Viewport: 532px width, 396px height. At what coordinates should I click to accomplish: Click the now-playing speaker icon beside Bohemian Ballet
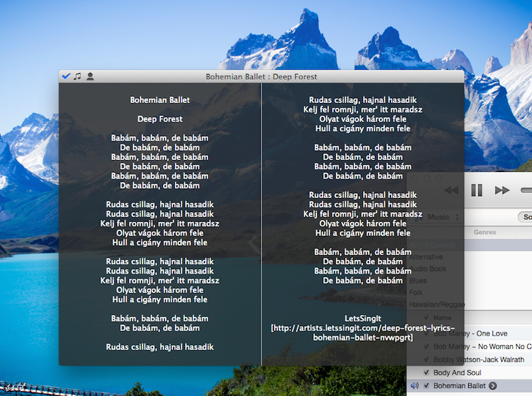(414, 386)
